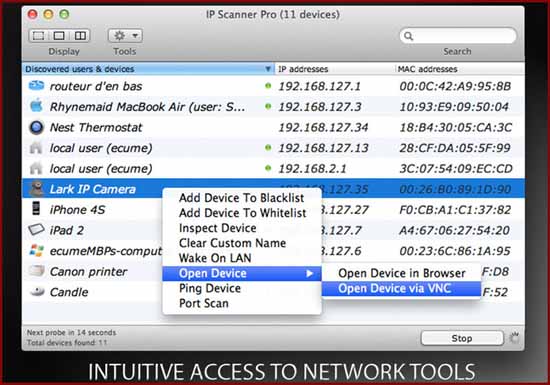The width and height of the screenshot is (550, 385).
Task: Click the router icon for routeur d'en bas
Action: 36,86
